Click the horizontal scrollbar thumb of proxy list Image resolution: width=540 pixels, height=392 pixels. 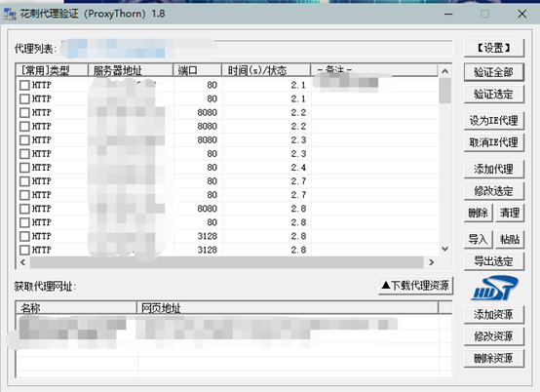(226, 262)
